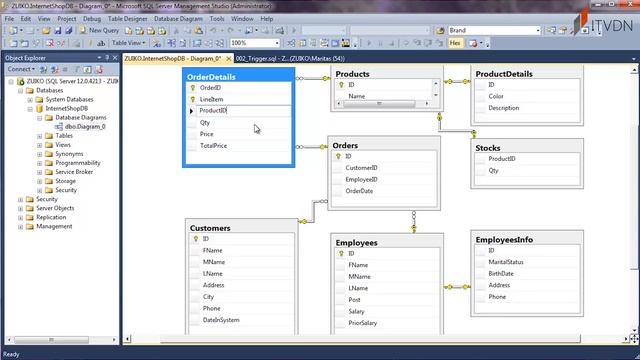Click the Disconnect icon in Object Explorer

tap(54, 69)
